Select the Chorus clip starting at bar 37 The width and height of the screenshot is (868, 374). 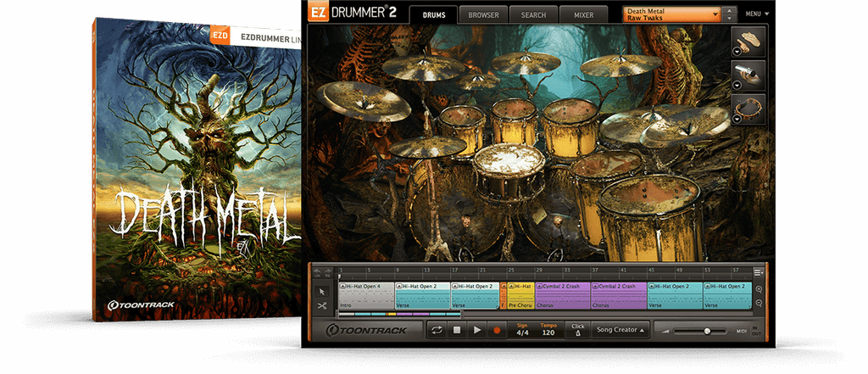point(619,296)
